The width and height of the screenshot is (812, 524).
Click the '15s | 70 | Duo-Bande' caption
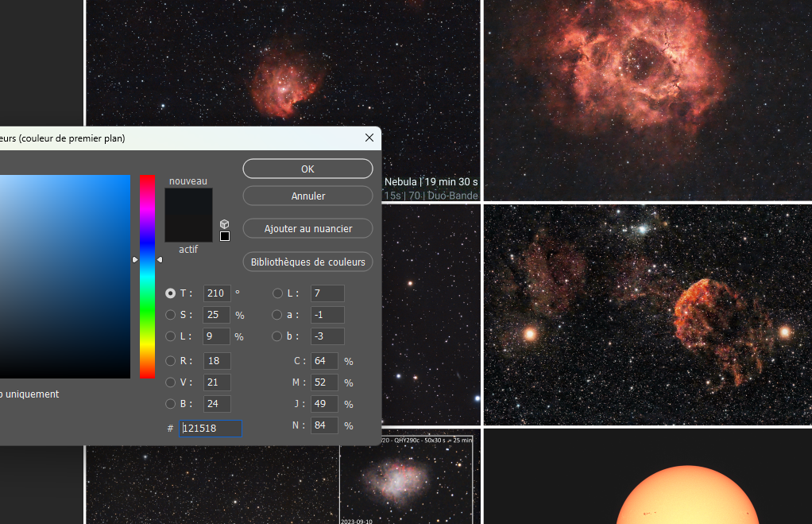coord(431,196)
